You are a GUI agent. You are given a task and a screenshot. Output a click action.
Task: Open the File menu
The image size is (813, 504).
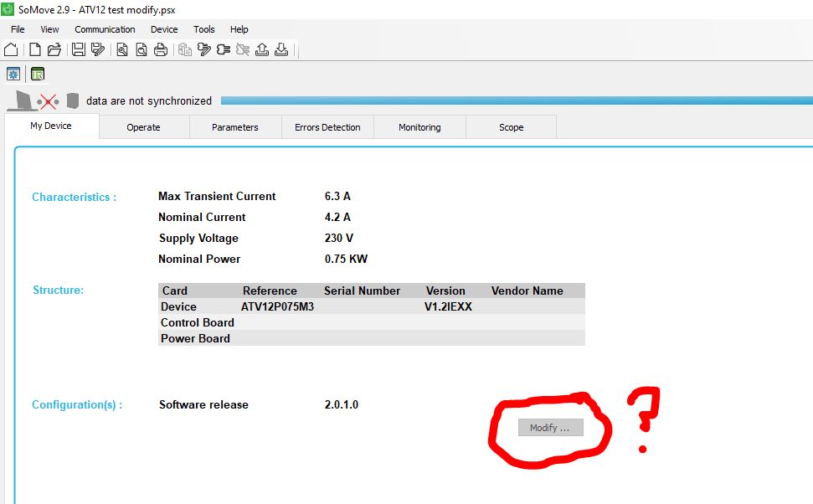18,29
